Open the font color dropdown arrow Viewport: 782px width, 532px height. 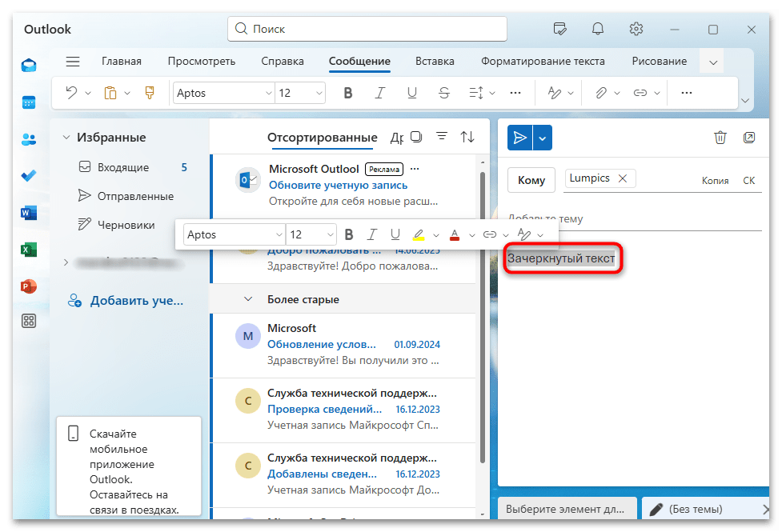click(x=471, y=235)
